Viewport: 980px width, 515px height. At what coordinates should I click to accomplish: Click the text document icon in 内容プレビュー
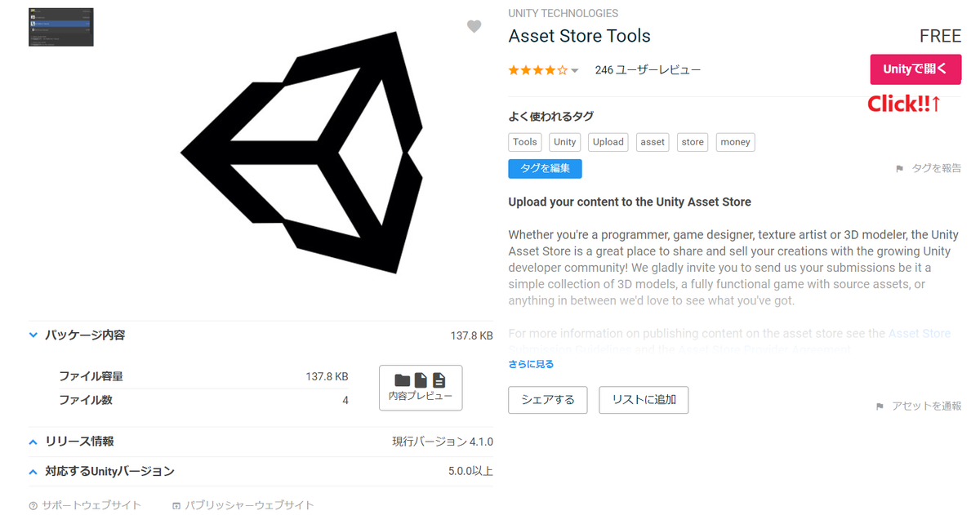[x=439, y=380]
